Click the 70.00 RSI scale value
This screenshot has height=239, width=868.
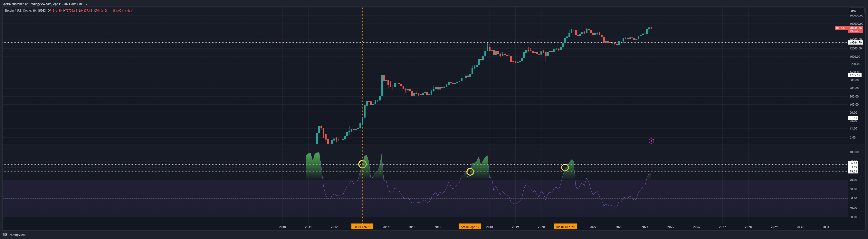tap(853, 180)
